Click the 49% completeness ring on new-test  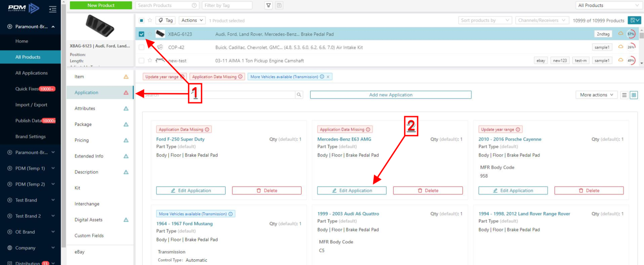coord(631,60)
